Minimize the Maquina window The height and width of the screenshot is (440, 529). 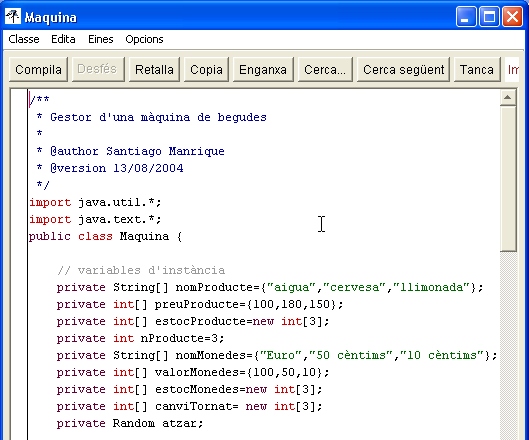tap(465, 17)
